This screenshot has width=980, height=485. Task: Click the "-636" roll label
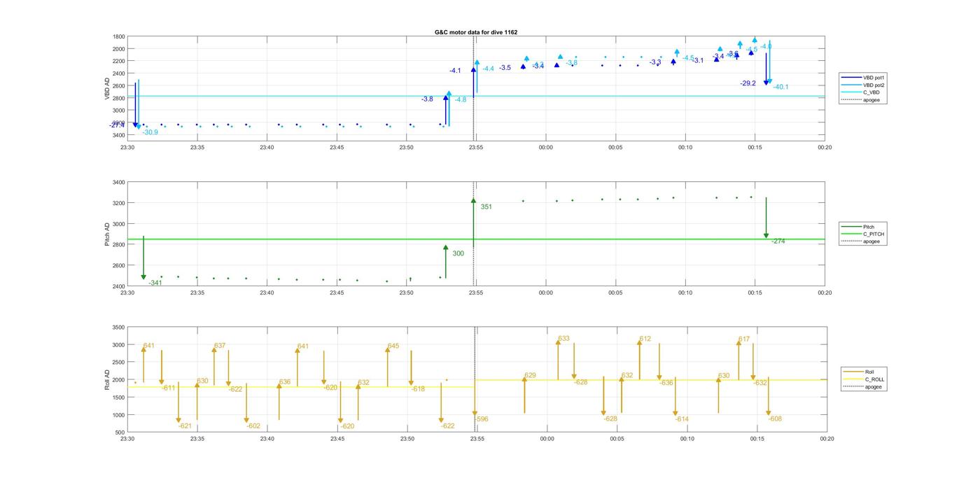coord(666,383)
